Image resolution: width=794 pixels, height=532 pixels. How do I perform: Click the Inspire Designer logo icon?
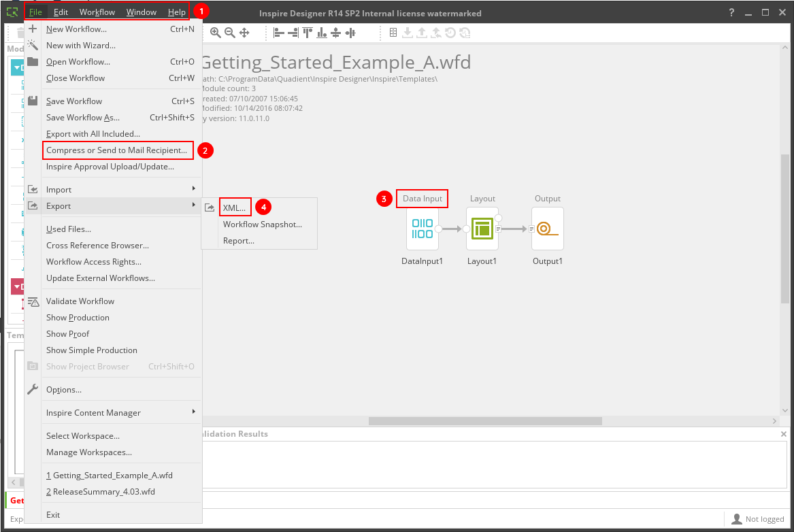point(12,12)
